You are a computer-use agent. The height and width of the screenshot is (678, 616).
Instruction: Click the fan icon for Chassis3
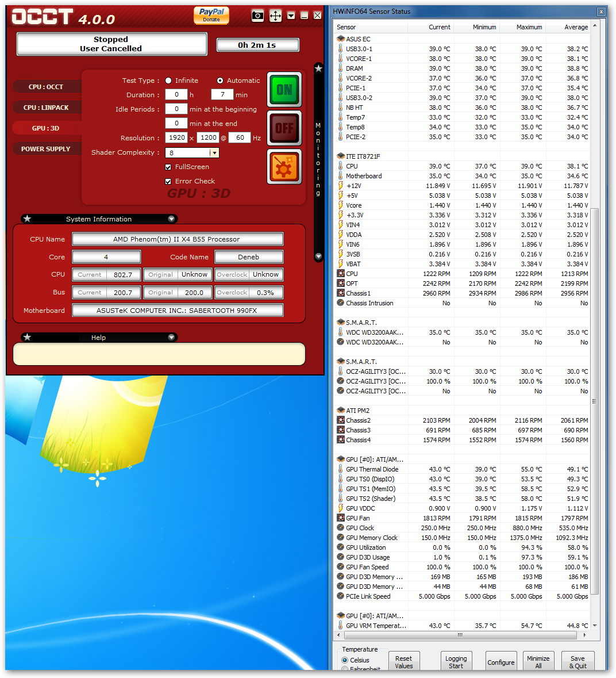pyautogui.click(x=340, y=430)
